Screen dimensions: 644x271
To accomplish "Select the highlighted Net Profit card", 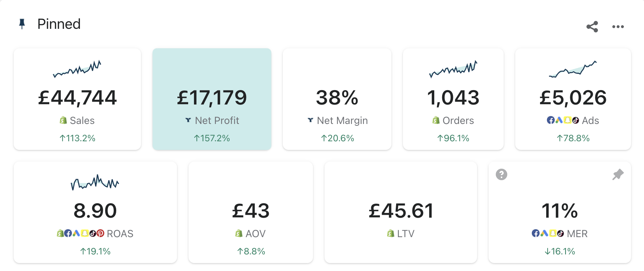I will [x=212, y=98].
